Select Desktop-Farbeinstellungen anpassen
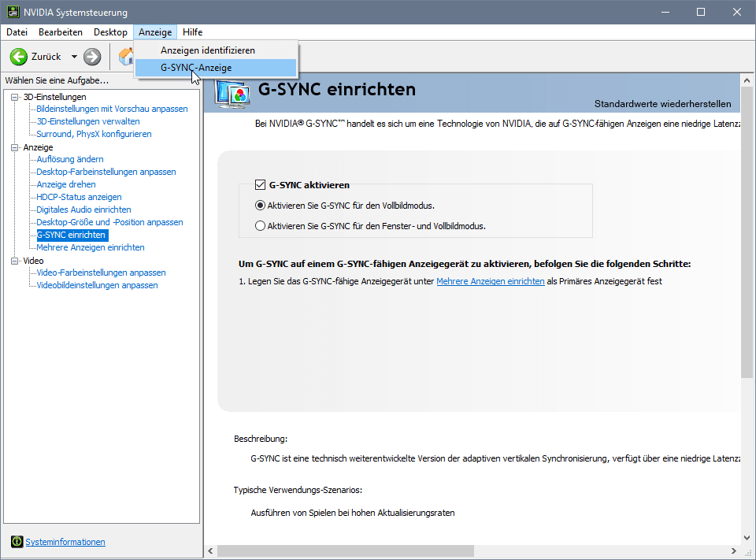This screenshot has height=560, width=756. click(x=106, y=172)
